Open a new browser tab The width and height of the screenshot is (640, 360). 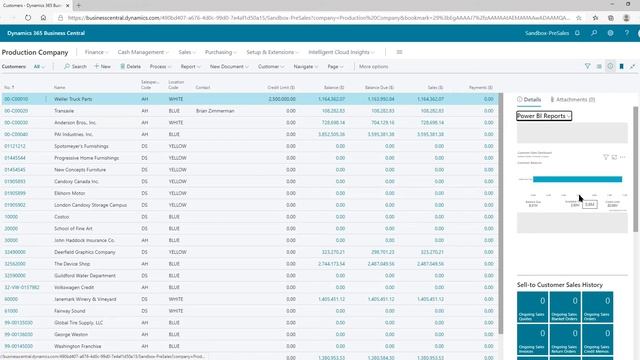[78, 5]
